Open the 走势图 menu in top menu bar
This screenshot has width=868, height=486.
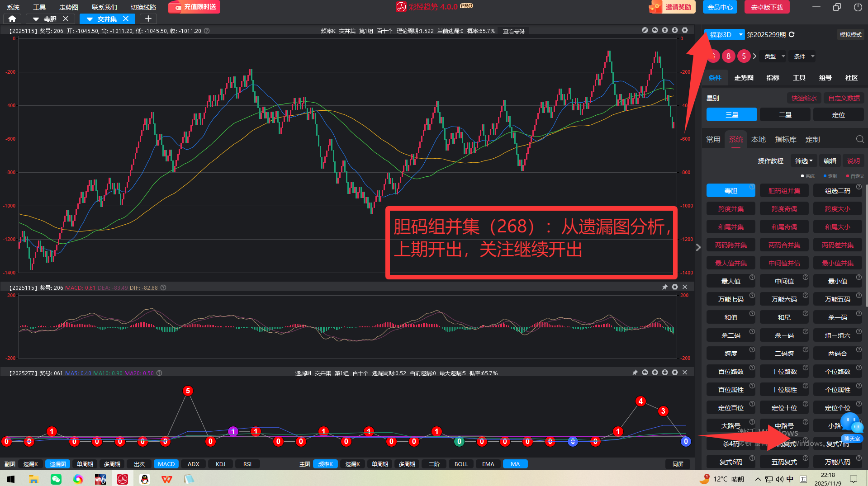click(68, 7)
